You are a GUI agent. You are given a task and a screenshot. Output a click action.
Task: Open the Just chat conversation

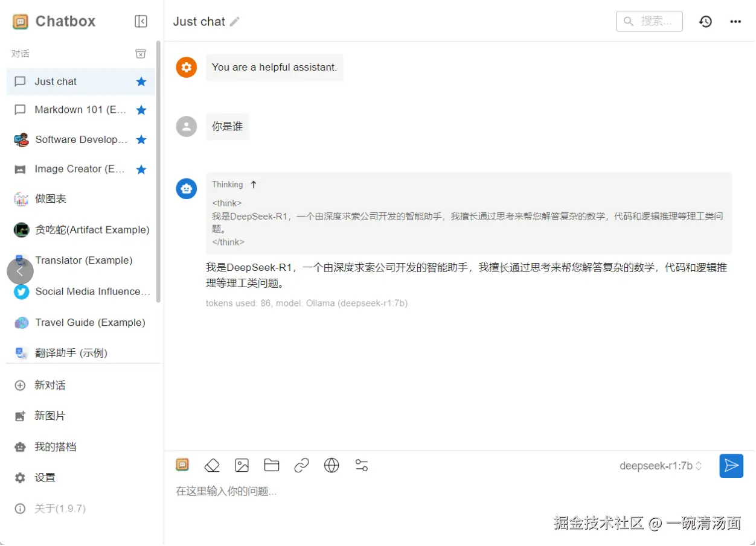coord(81,81)
